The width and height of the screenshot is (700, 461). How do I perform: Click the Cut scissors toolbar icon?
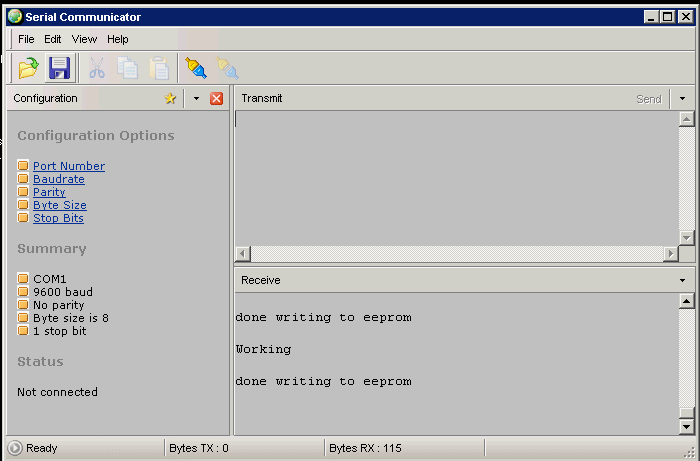pos(97,68)
